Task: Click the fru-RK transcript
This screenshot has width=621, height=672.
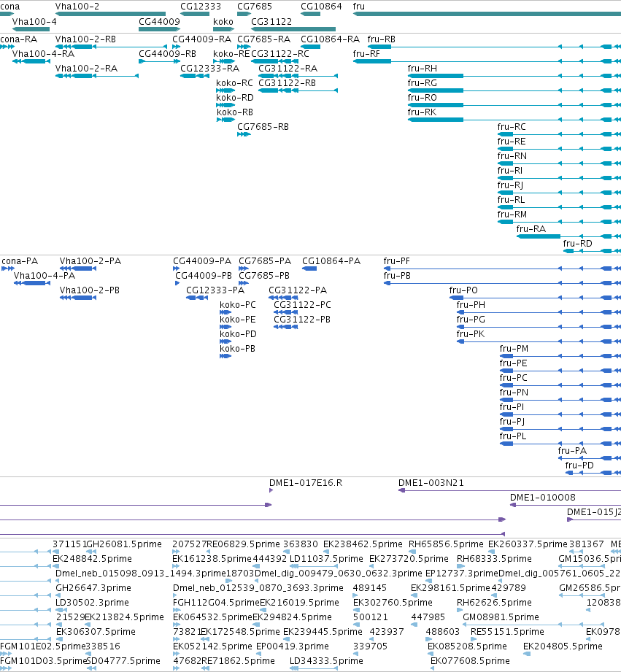Action: (x=514, y=120)
